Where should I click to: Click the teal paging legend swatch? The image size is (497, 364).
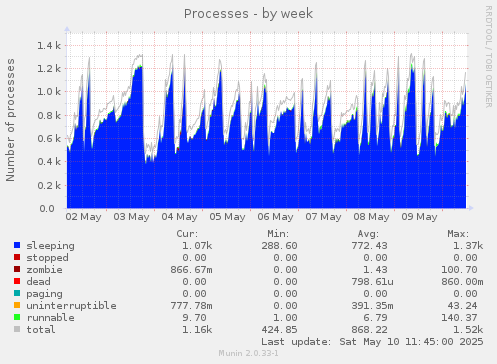point(17,293)
